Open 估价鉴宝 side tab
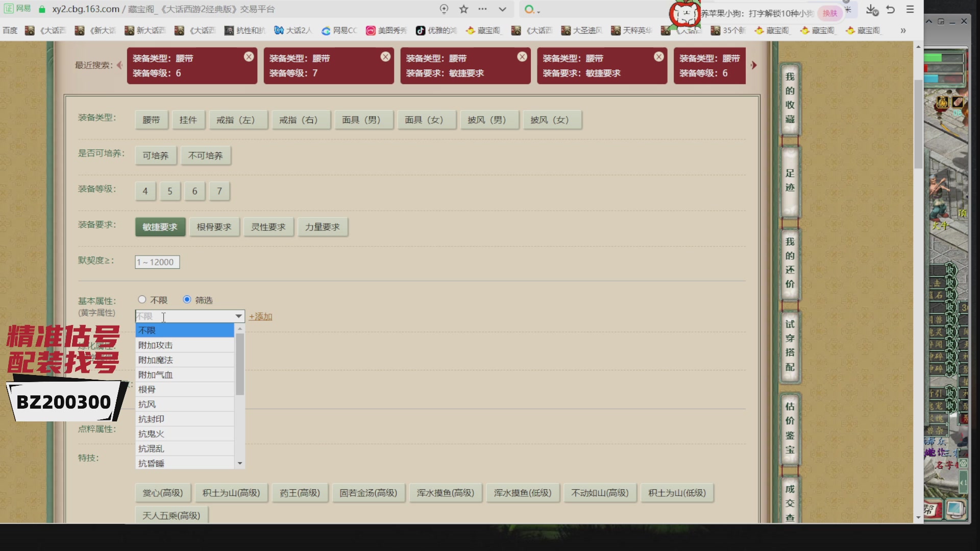The height and width of the screenshot is (551, 980). pyautogui.click(x=790, y=428)
